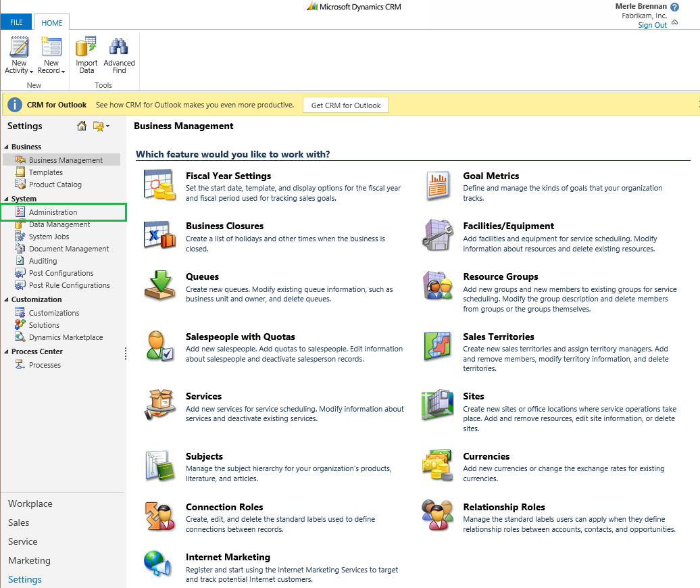Click the Import Data ribbon icon
The width and height of the screenshot is (700, 588).
click(x=86, y=47)
